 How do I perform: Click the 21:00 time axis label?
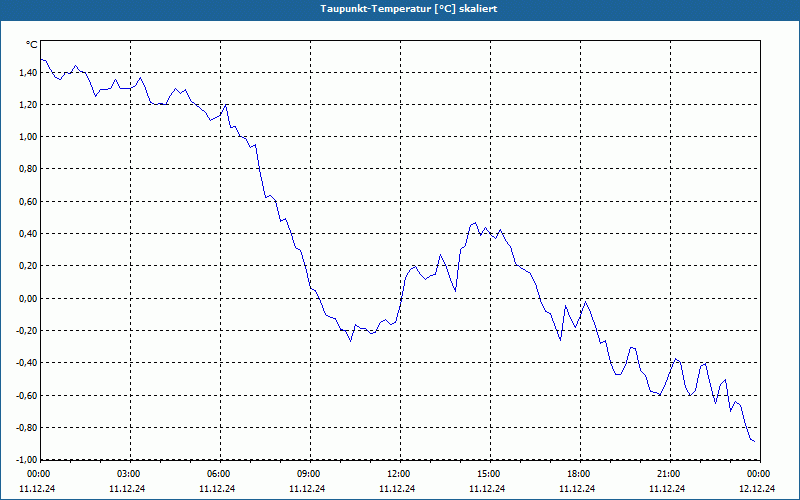668,474
